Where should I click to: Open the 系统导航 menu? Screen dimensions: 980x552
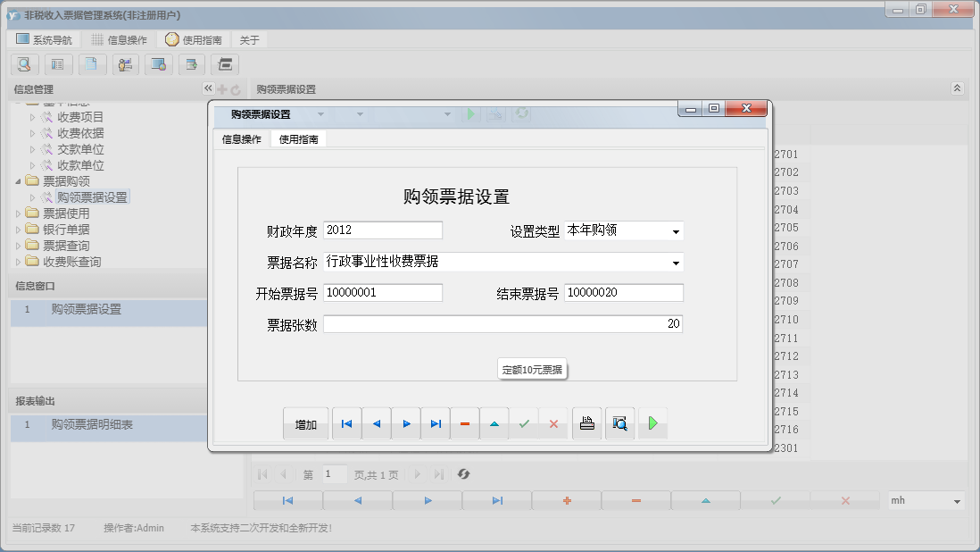pos(45,38)
